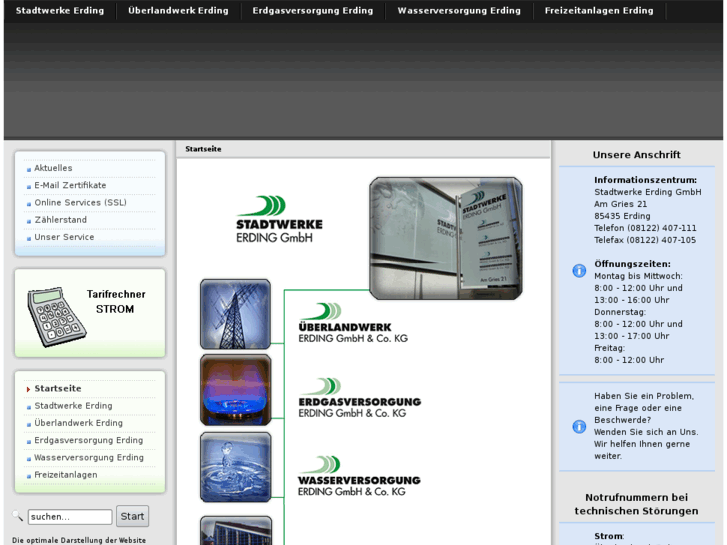Open Freizeitanlagen in sidebar navigation
Screen dimensions: 727x545
(x=66, y=474)
